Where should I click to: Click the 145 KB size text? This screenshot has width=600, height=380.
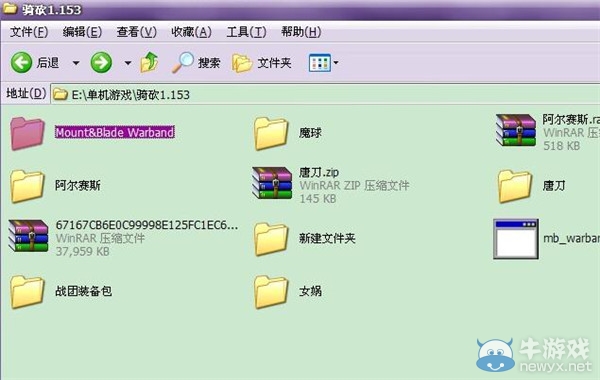click(x=318, y=199)
